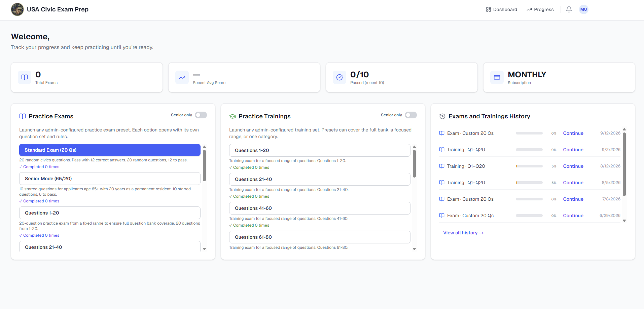
Task: Click the Passed checkmark circle icon
Action: coord(339,77)
